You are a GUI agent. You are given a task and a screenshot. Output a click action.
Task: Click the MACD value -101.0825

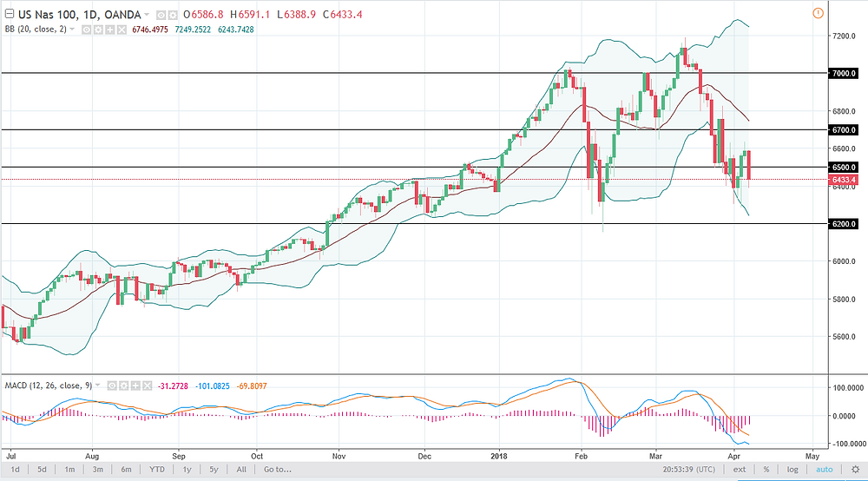point(212,385)
